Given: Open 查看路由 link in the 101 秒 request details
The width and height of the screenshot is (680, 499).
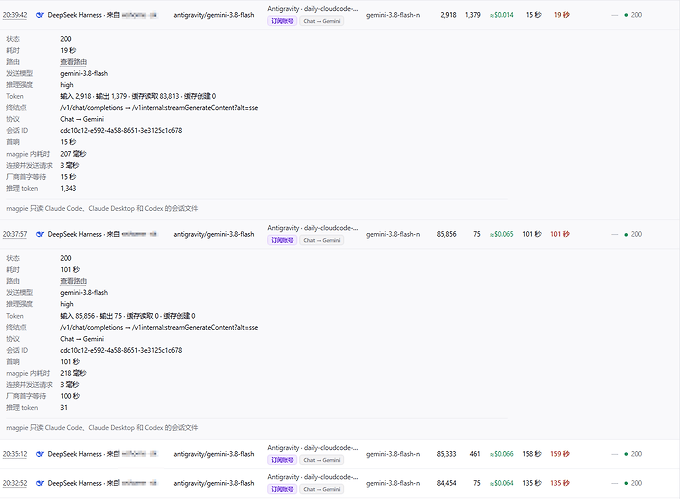Looking at the screenshot, I should pyautogui.click(x=73, y=281).
